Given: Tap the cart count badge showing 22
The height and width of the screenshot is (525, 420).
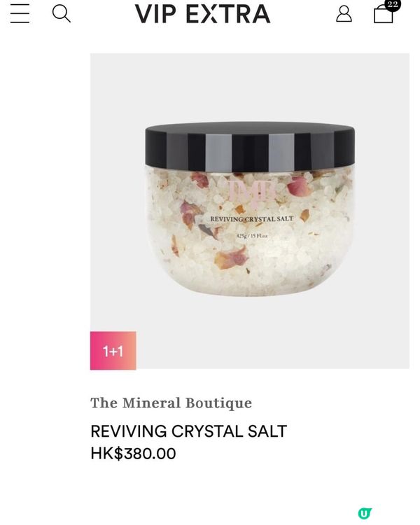Looking at the screenshot, I should (392, 5).
